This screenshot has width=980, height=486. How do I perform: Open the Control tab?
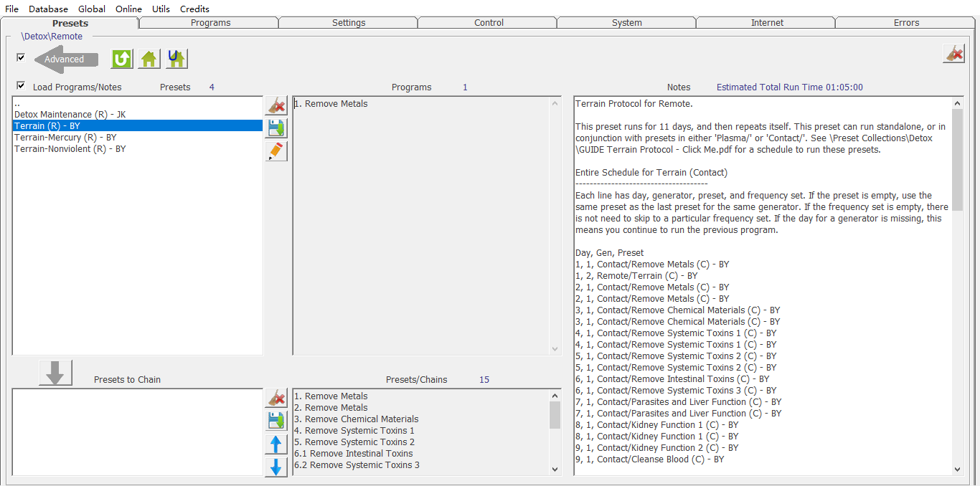point(489,23)
